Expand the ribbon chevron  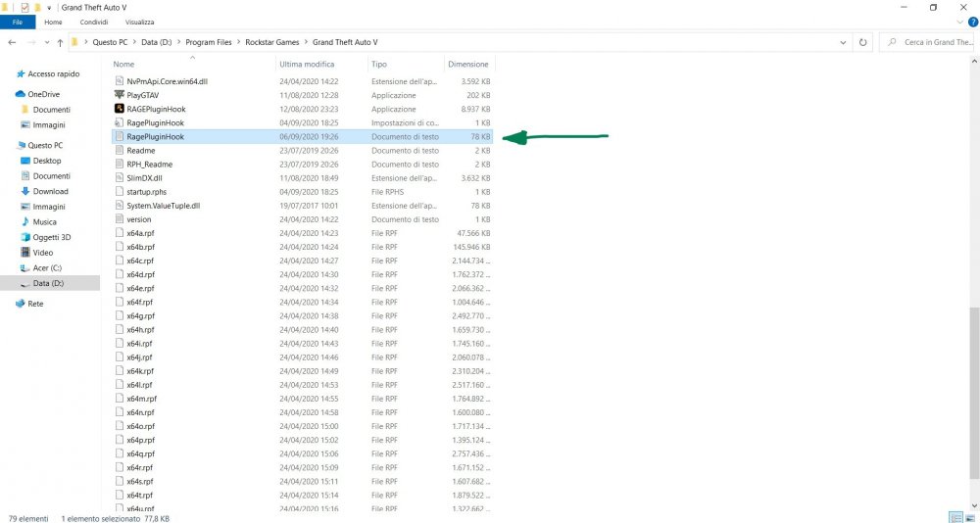[960, 22]
